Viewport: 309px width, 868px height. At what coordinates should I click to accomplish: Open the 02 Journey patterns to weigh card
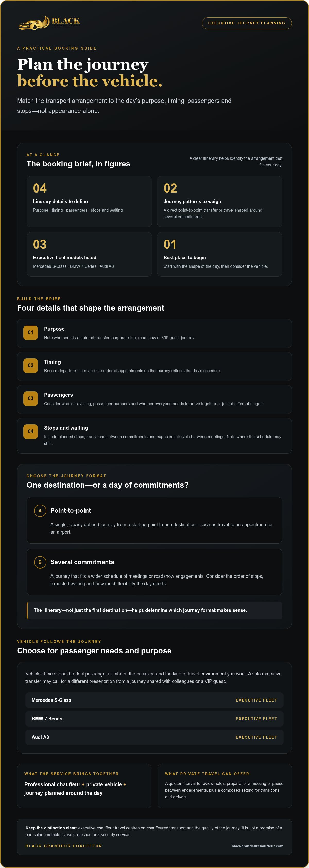(219, 202)
